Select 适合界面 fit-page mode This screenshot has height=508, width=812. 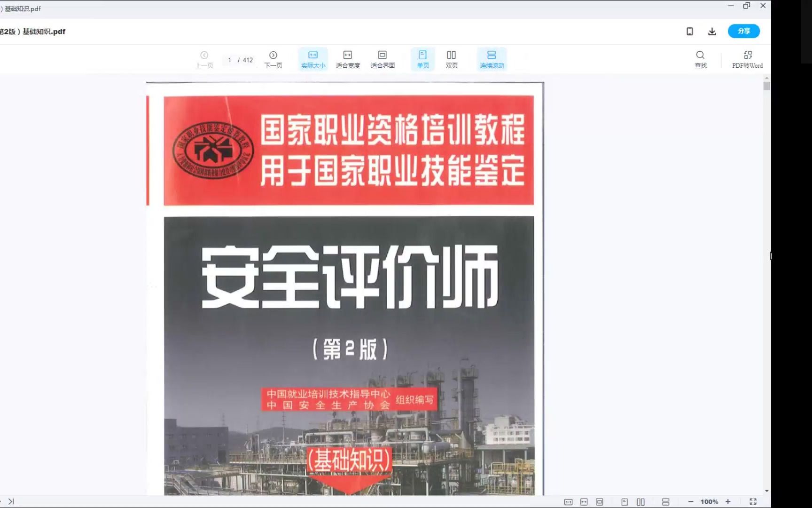tap(382, 59)
